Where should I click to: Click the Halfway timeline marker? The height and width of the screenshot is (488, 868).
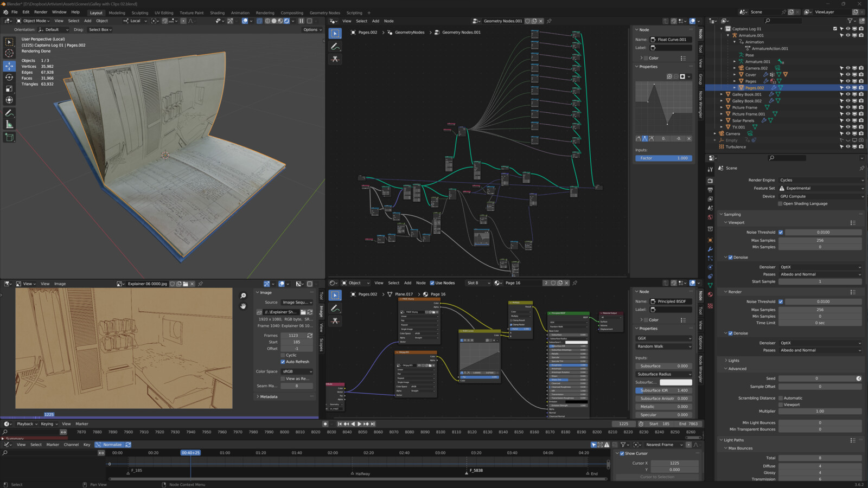(x=360, y=473)
